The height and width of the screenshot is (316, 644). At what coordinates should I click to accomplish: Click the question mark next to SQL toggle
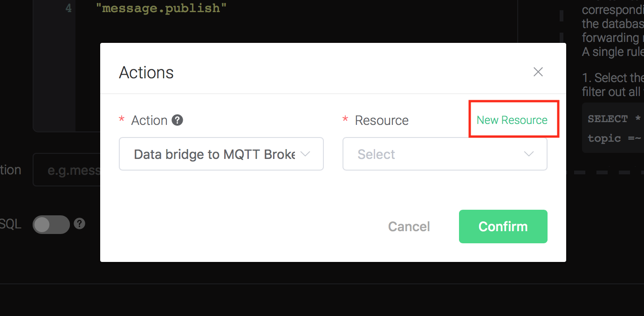pos(80,224)
